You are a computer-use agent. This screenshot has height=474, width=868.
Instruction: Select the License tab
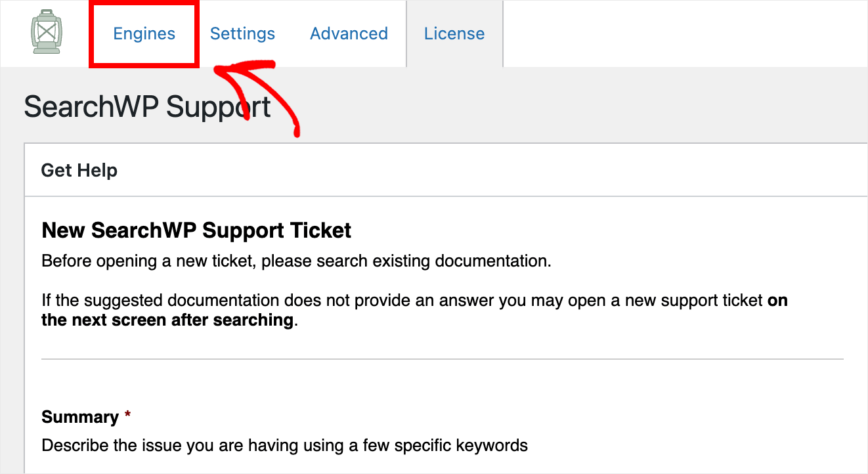coord(454,33)
